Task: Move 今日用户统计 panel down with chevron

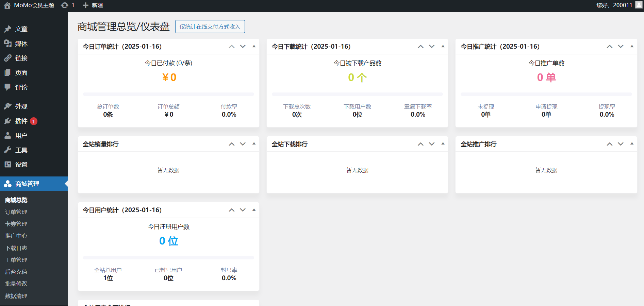Action: point(243,210)
